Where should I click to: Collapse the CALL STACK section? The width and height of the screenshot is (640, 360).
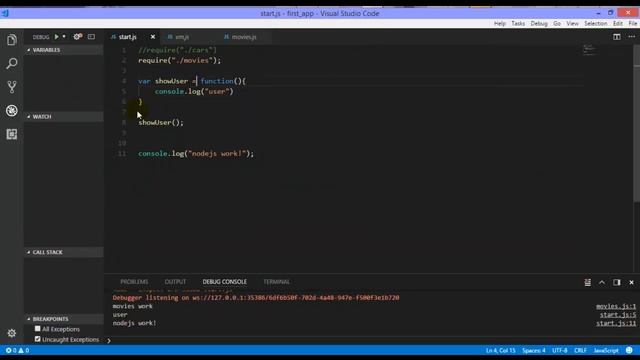point(64,252)
